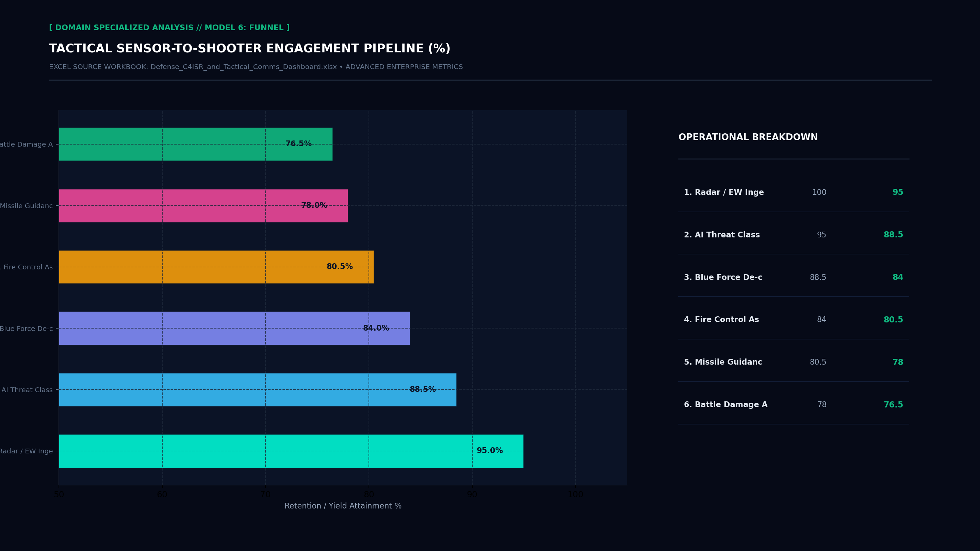Select row 5. Missile Guidanc
The width and height of the screenshot is (980, 551).
coord(794,362)
